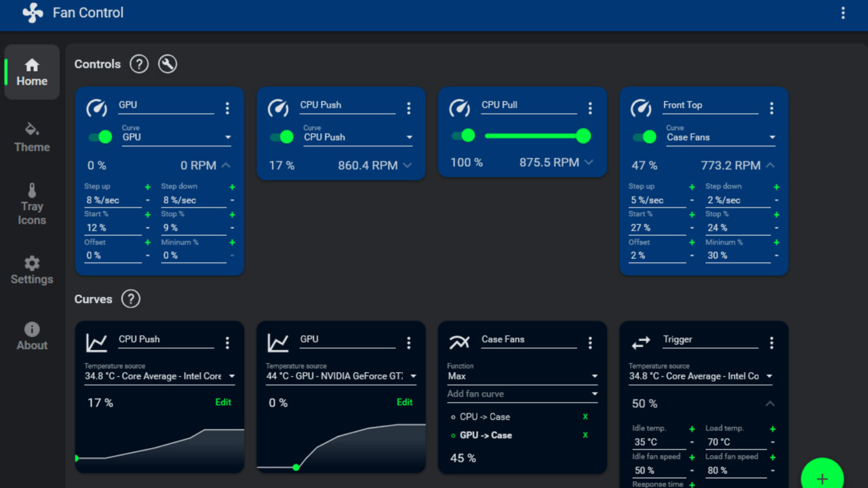
Task: Click Edit on the GPU curve card
Action: pos(404,402)
